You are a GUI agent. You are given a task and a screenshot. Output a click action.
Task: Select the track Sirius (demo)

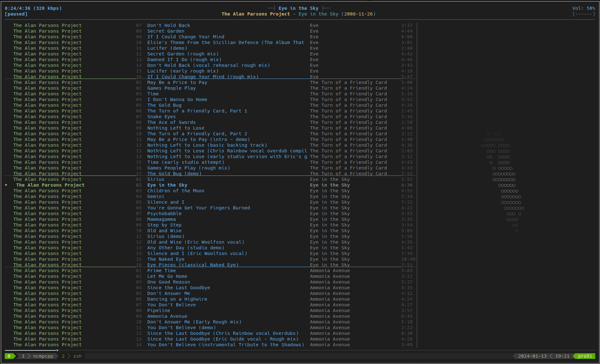coord(165,236)
